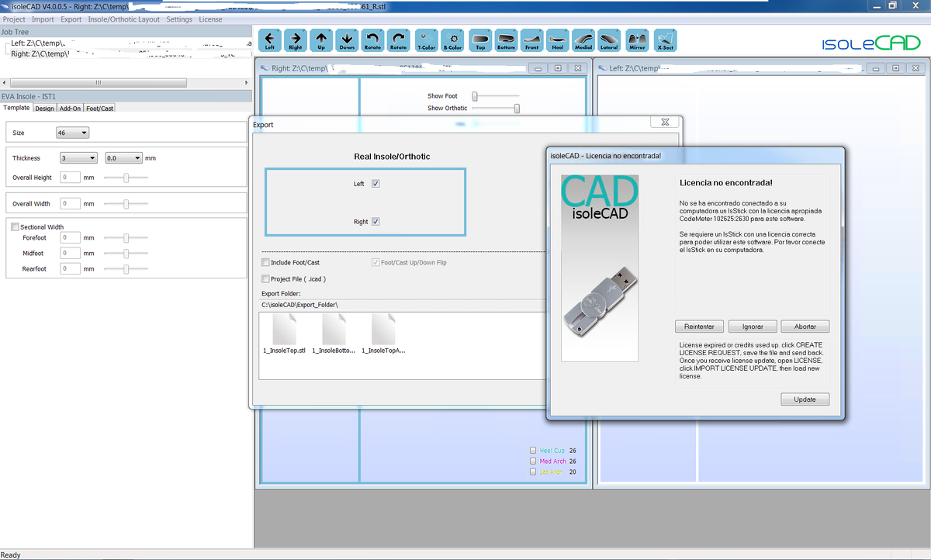Click the Left arrow toolbar icon

[270, 40]
